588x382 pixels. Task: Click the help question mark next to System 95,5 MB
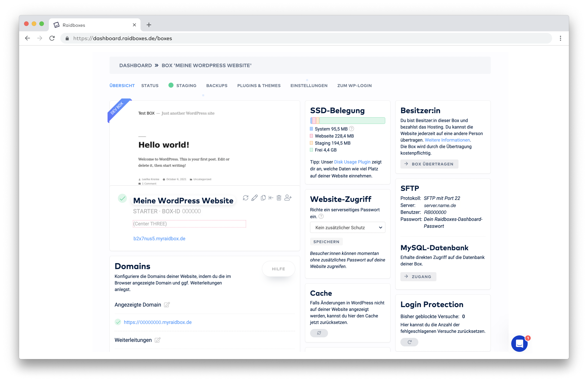tap(351, 129)
